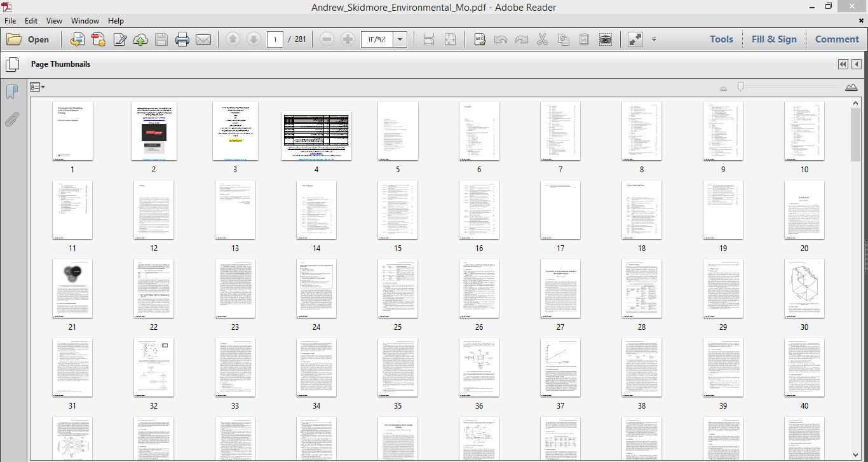Click the reduce thumbnail size mountain icon

pyautogui.click(x=723, y=88)
